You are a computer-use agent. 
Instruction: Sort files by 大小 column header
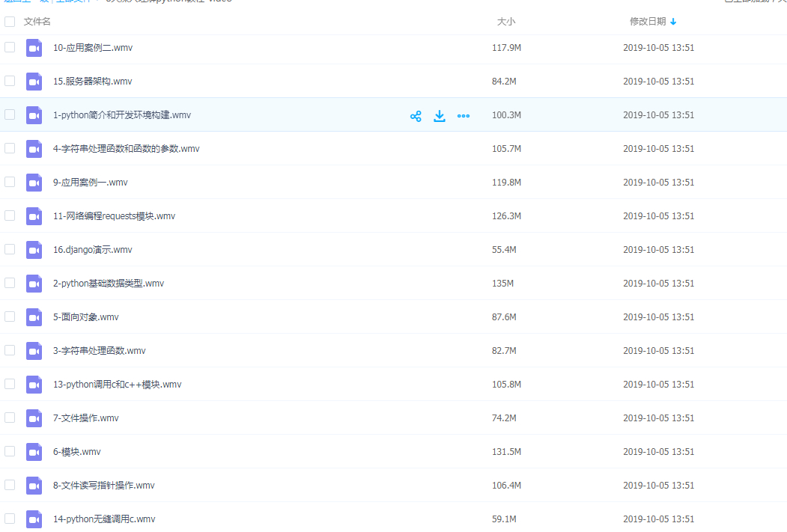506,22
